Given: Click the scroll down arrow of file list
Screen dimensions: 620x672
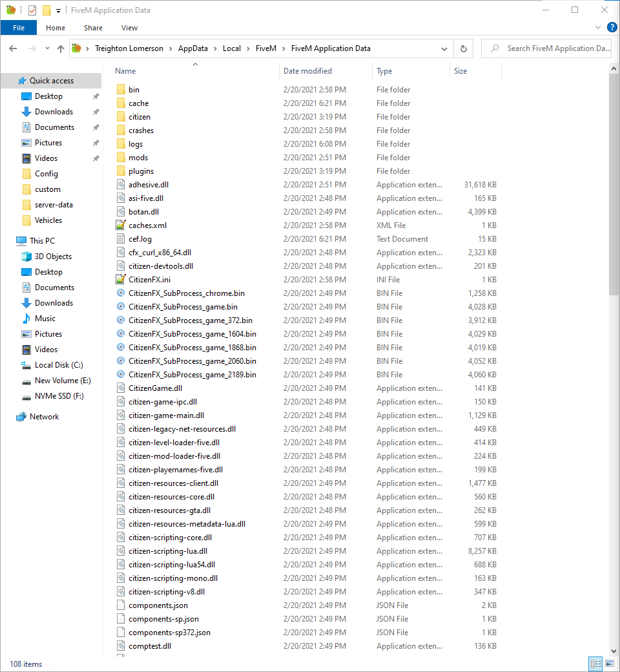Looking at the screenshot, I should 614,651.
